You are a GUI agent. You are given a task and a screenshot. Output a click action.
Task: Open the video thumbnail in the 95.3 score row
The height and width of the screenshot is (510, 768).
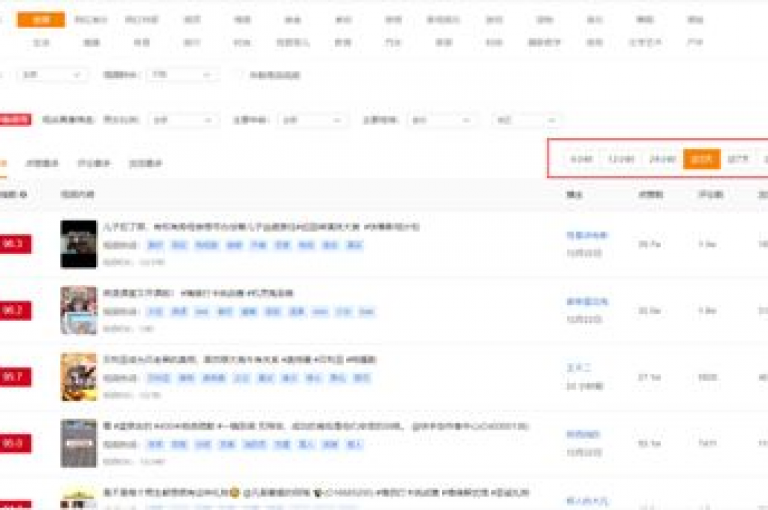pyautogui.click(x=79, y=244)
